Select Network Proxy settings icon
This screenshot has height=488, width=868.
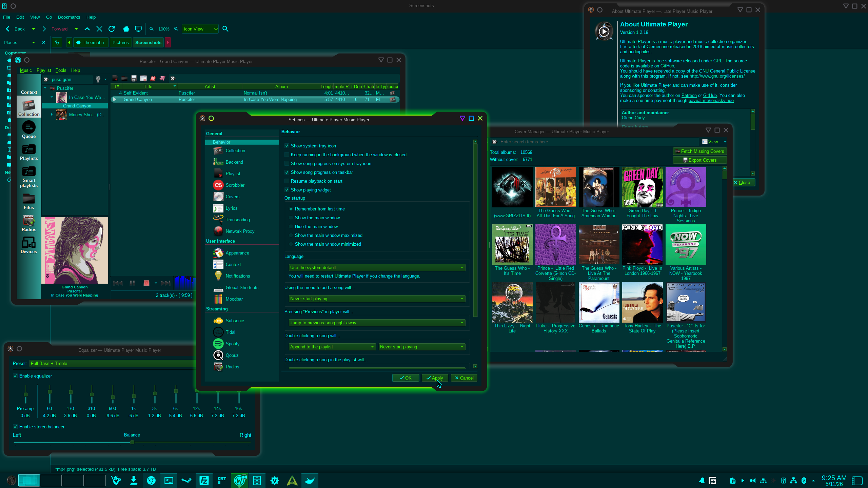218,231
